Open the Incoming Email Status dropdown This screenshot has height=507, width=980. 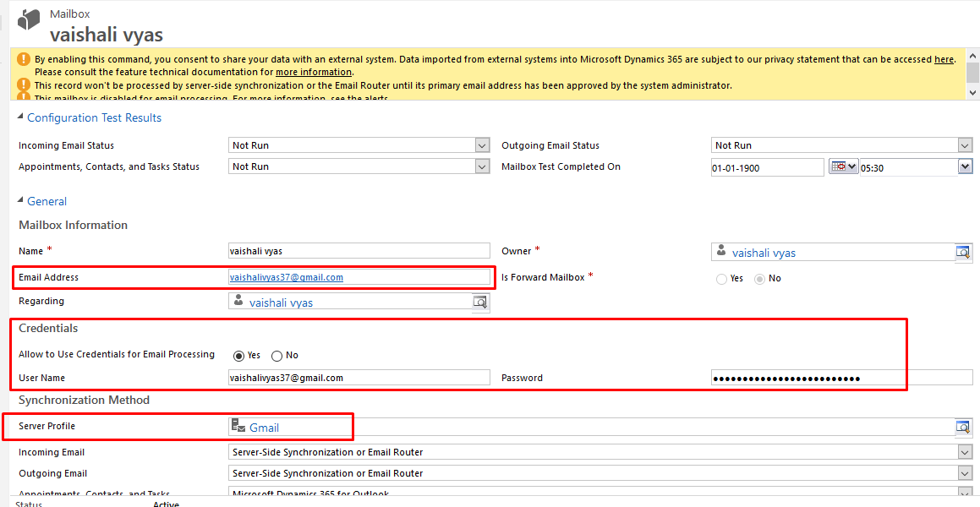482,145
